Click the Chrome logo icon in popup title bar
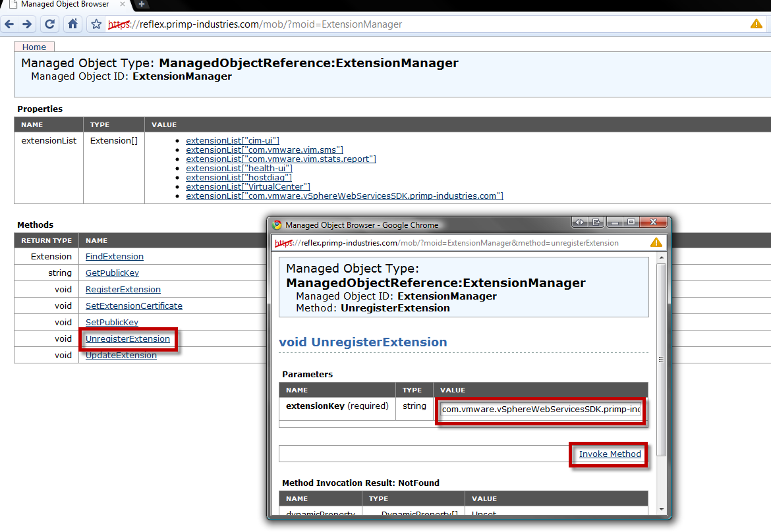Screen dimensions: 771x532 coord(277,225)
